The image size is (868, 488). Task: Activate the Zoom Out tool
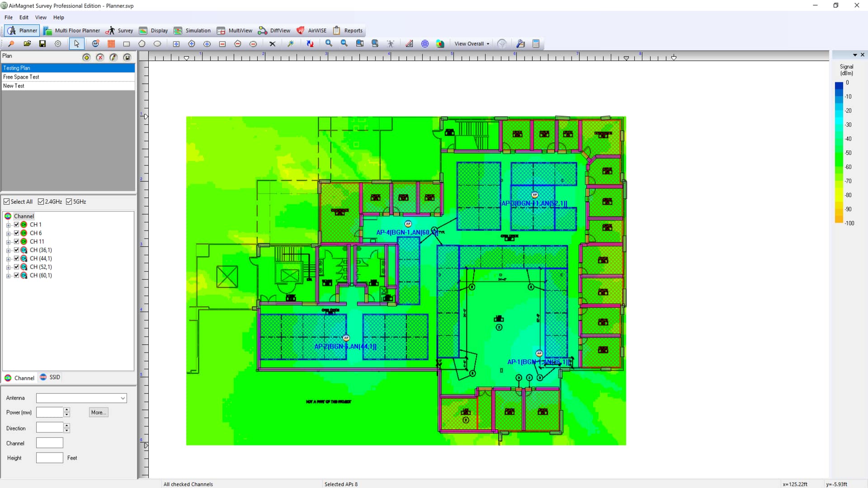tap(344, 43)
